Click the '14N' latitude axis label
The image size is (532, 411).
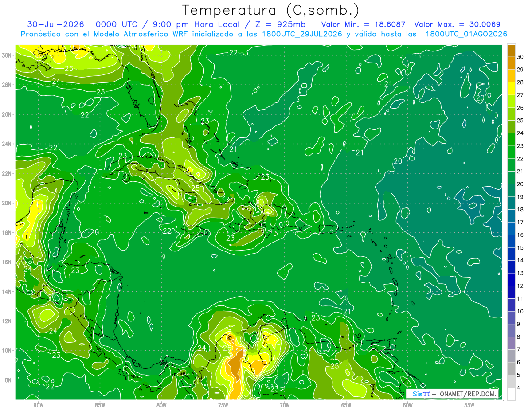[x=7, y=291]
